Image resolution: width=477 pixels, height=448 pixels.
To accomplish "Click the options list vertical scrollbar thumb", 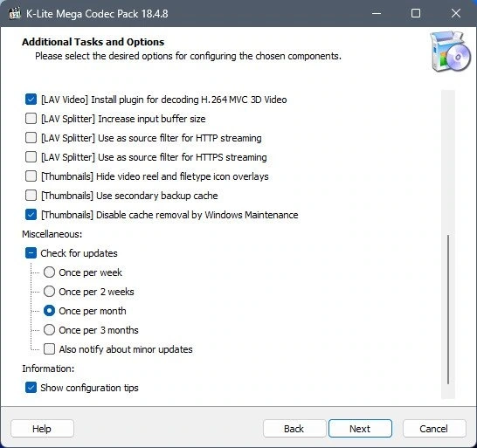I will pos(448,309).
